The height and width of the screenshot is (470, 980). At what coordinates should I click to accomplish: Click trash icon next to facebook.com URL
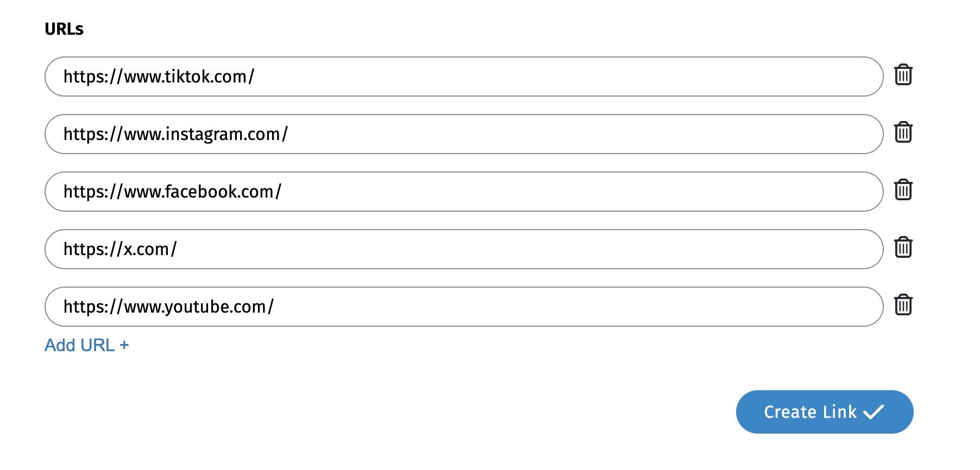click(903, 190)
